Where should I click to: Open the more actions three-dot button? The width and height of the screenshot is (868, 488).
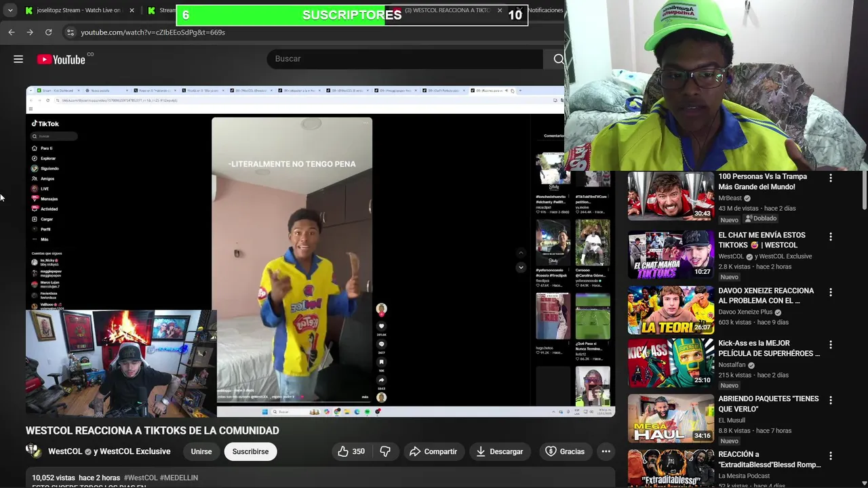coord(606,451)
